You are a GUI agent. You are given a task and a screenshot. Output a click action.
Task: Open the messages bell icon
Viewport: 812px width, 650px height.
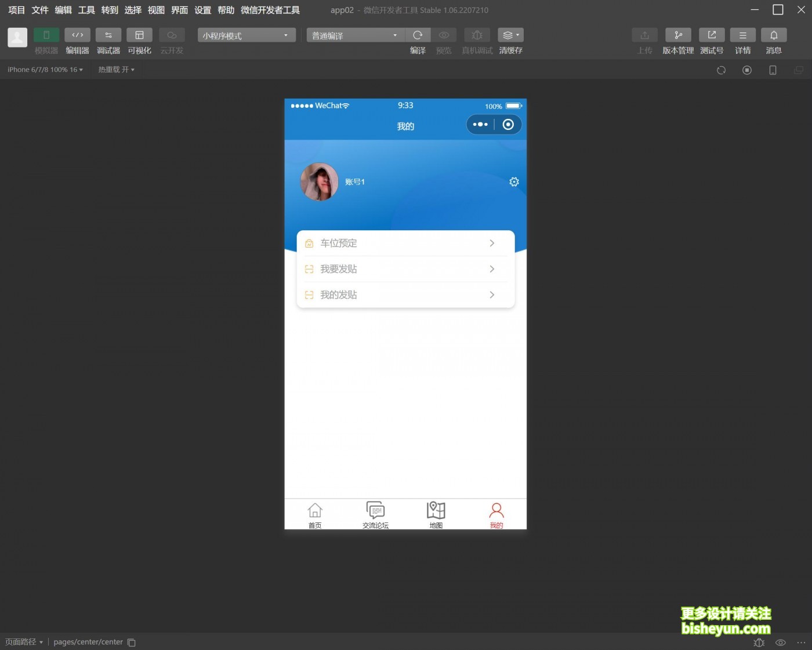click(774, 35)
